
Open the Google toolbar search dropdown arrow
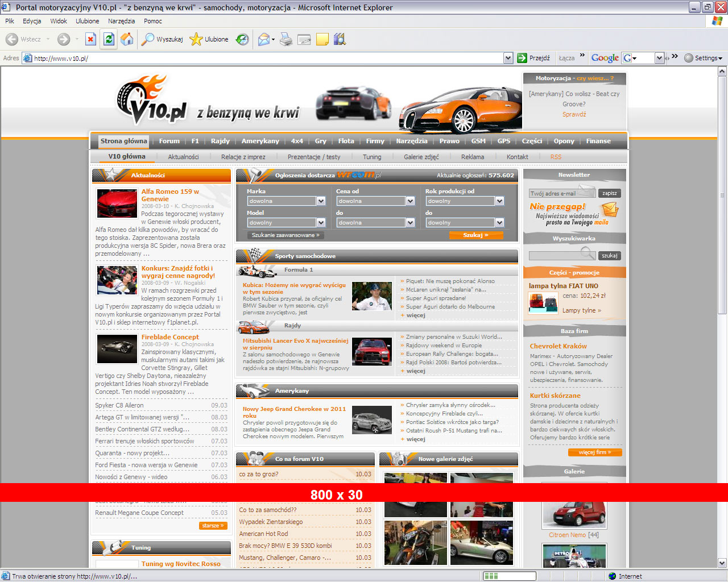coord(659,58)
